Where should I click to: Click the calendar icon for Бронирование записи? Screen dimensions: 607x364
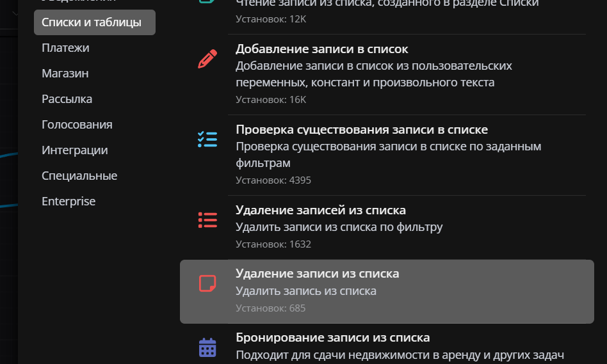207,347
